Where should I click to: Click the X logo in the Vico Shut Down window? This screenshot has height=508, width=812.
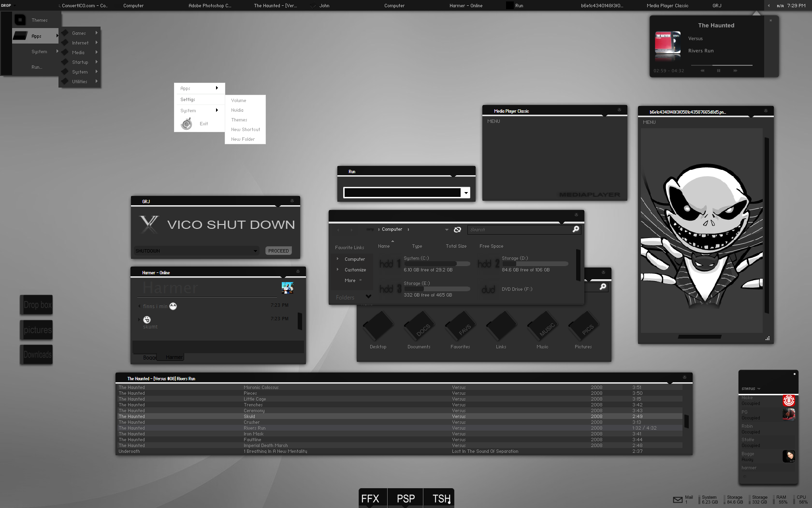[x=149, y=224]
